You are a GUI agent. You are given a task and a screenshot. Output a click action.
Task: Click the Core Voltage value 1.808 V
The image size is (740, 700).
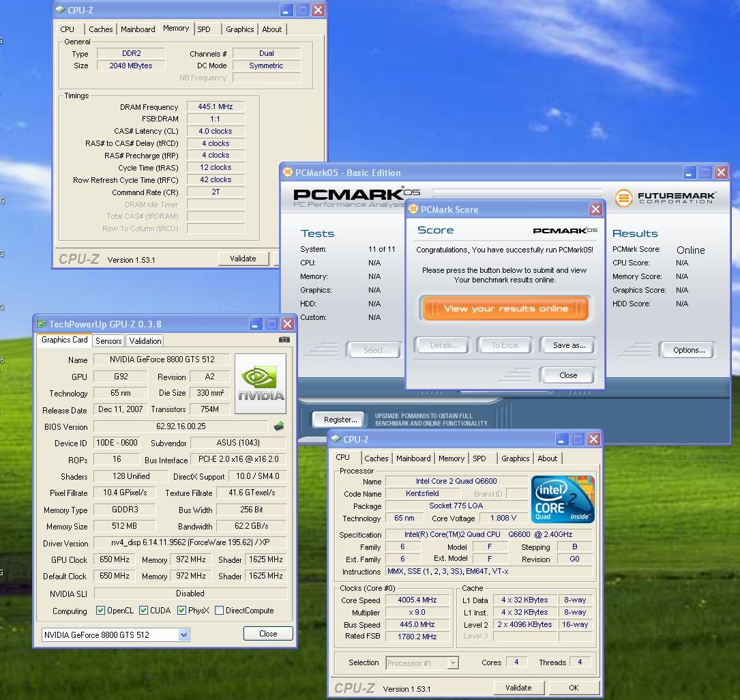coord(503,518)
